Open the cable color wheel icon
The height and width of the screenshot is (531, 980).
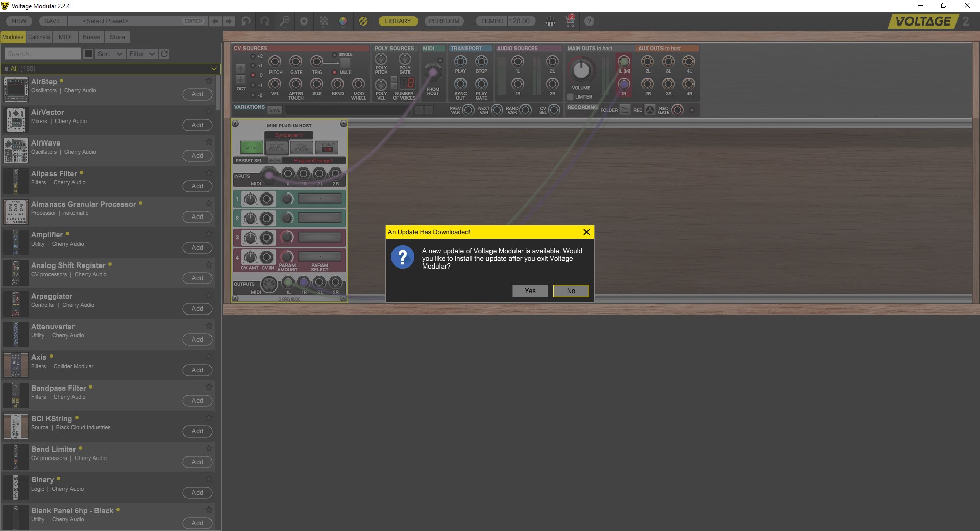pyautogui.click(x=343, y=21)
